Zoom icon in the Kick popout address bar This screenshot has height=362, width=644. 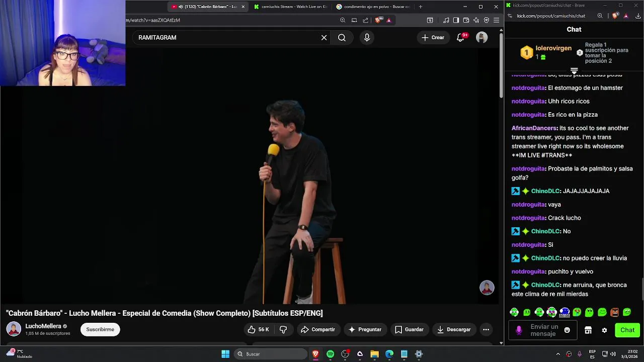click(x=600, y=16)
